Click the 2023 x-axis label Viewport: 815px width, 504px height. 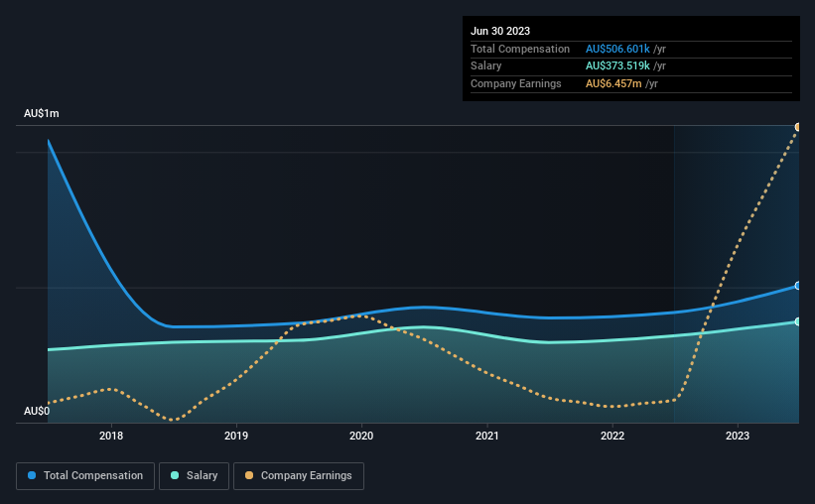point(738,436)
